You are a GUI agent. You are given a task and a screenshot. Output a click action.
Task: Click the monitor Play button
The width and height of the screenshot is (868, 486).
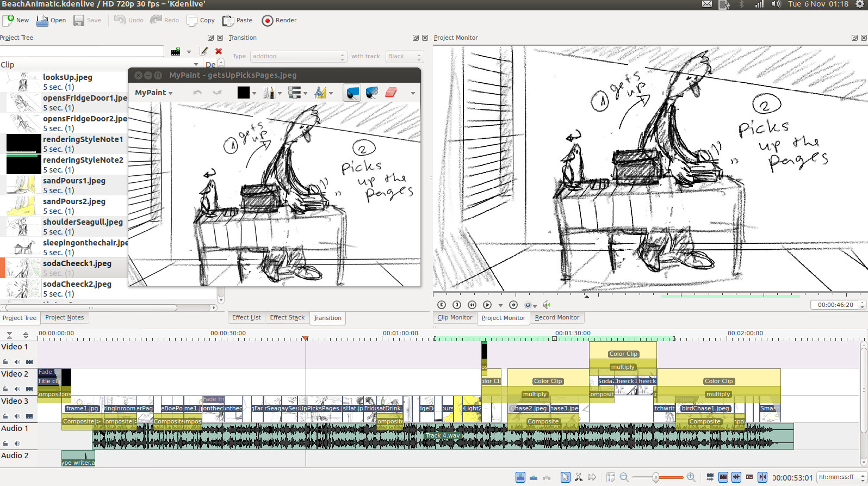487,305
